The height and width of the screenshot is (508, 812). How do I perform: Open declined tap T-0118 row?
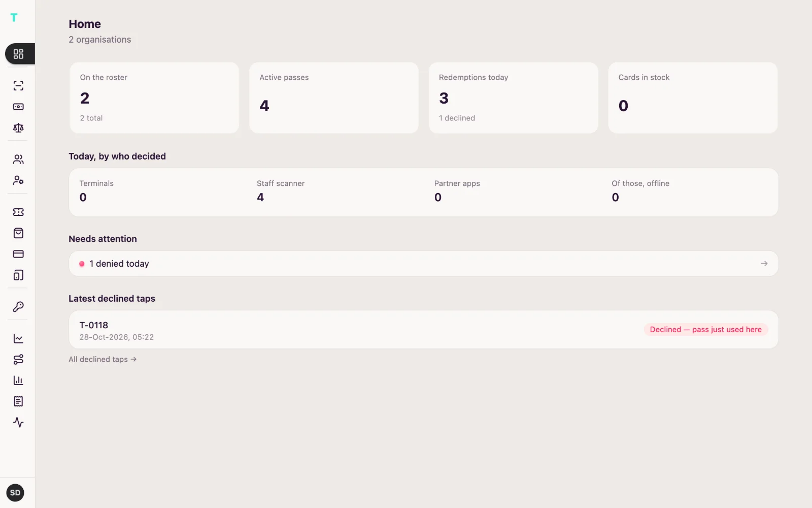pyautogui.click(x=423, y=330)
